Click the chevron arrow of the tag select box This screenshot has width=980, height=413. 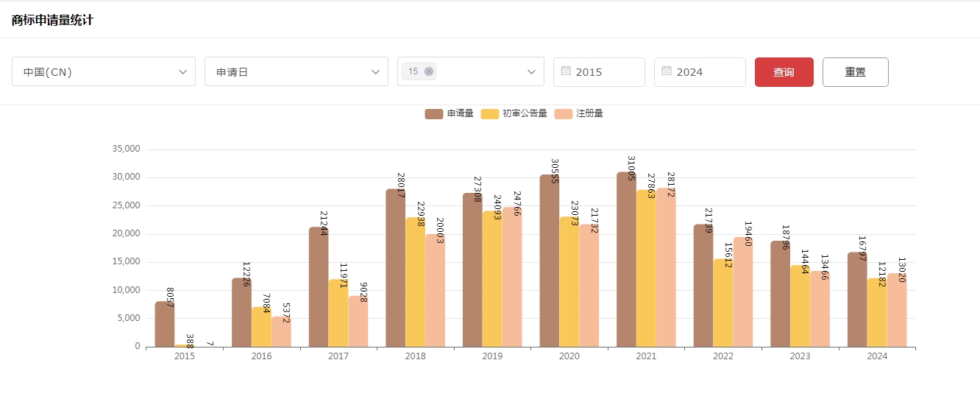[531, 71]
